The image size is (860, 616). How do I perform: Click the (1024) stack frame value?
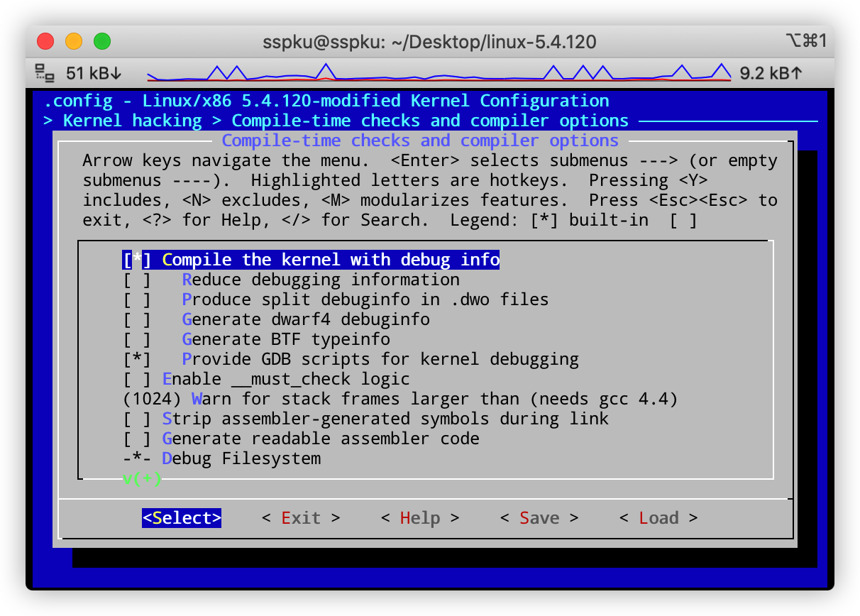coord(152,399)
